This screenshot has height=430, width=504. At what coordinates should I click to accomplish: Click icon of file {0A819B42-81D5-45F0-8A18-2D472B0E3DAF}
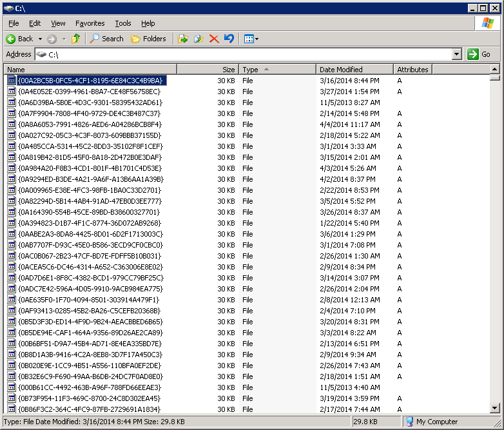pyautogui.click(x=12, y=157)
